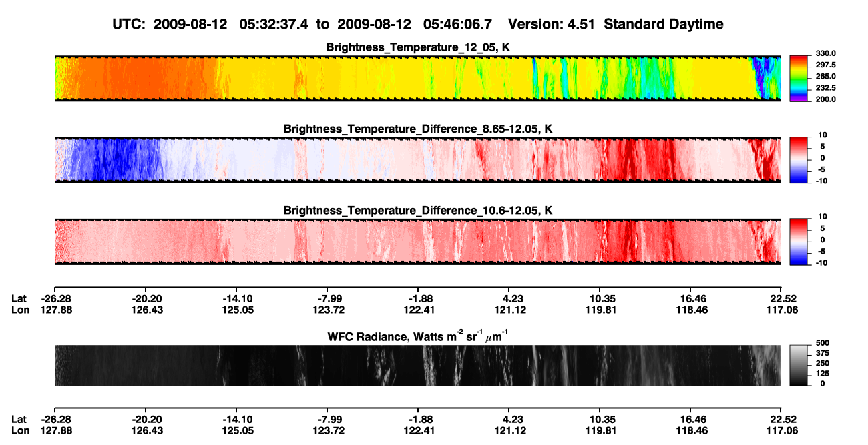Select the WFC Radiance image strip

pos(417,365)
